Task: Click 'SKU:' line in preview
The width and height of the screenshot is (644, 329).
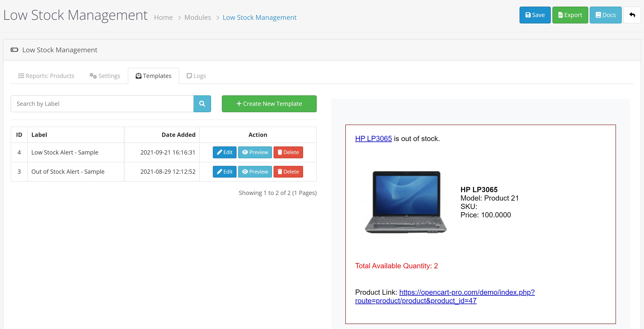Action: 469,207
